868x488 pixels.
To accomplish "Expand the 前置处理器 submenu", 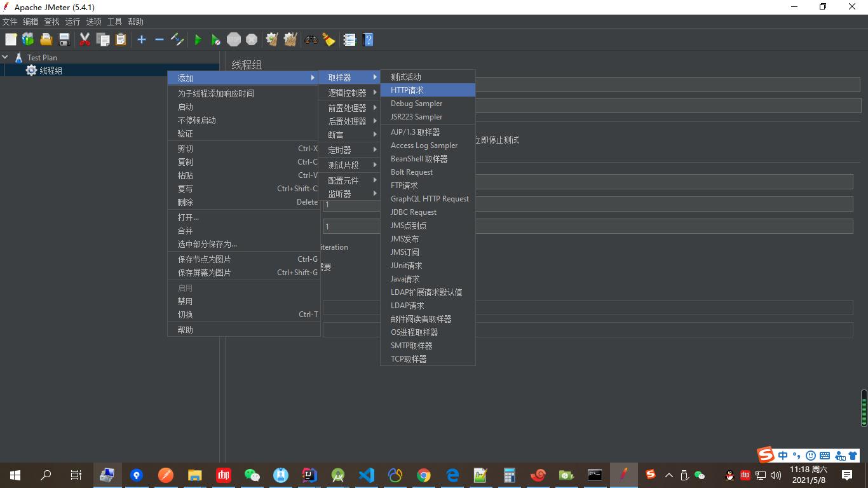I will [349, 108].
